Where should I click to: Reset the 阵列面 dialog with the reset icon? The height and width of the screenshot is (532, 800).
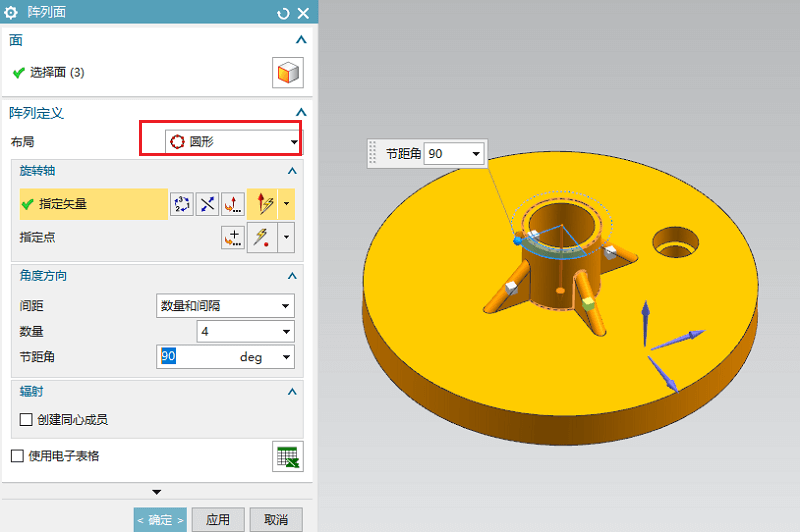pyautogui.click(x=283, y=13)
